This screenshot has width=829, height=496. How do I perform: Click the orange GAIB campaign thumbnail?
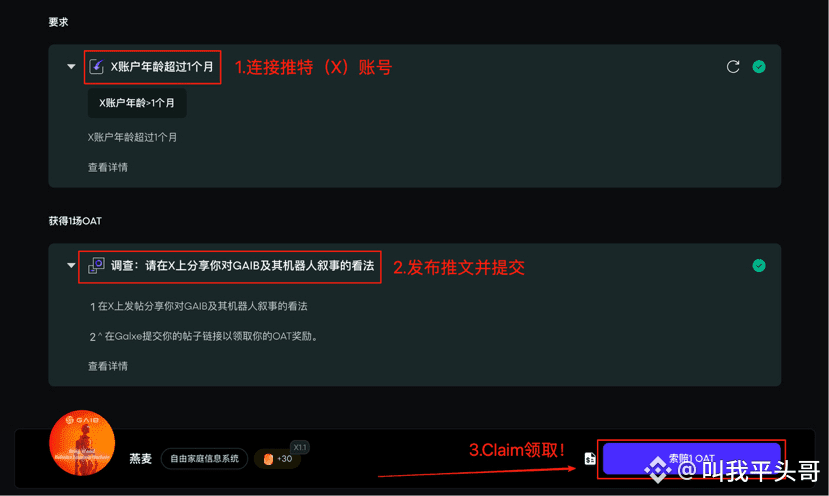82,443
